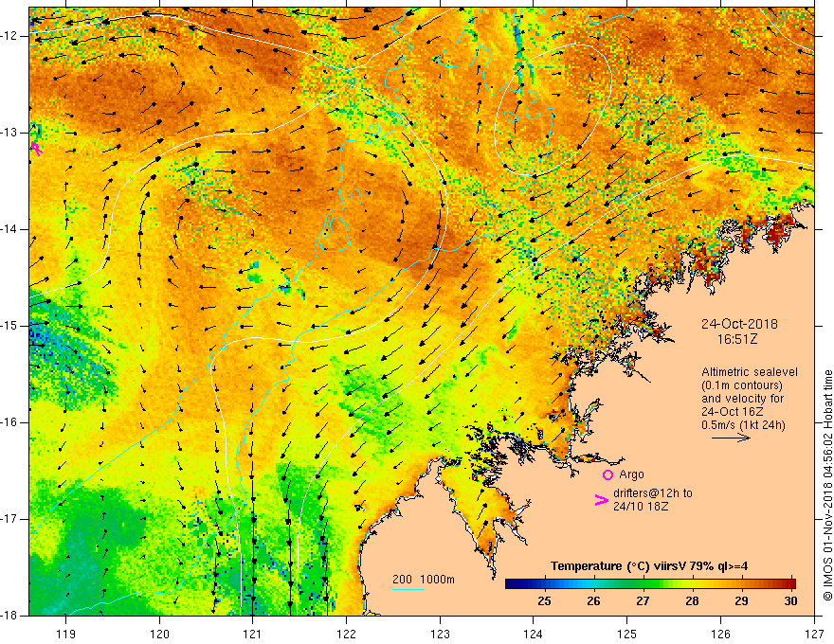Click the IMOS copyright timestamp vertical text

tap(827, 486)
